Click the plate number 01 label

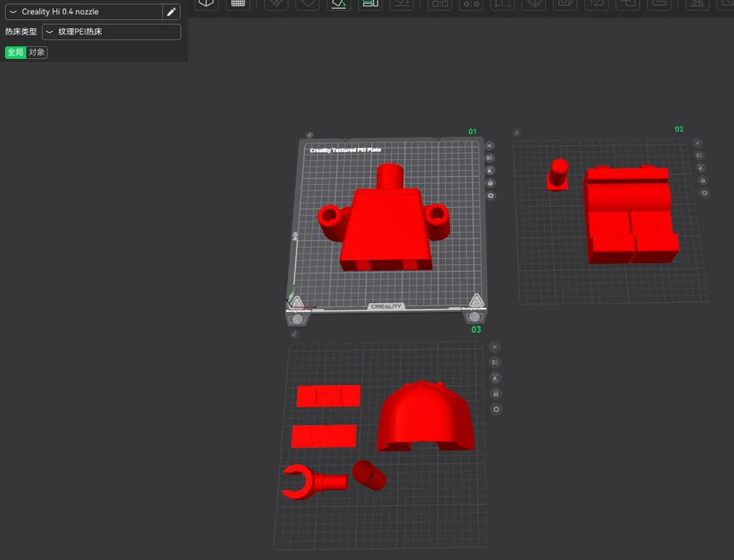coord(473,132)
